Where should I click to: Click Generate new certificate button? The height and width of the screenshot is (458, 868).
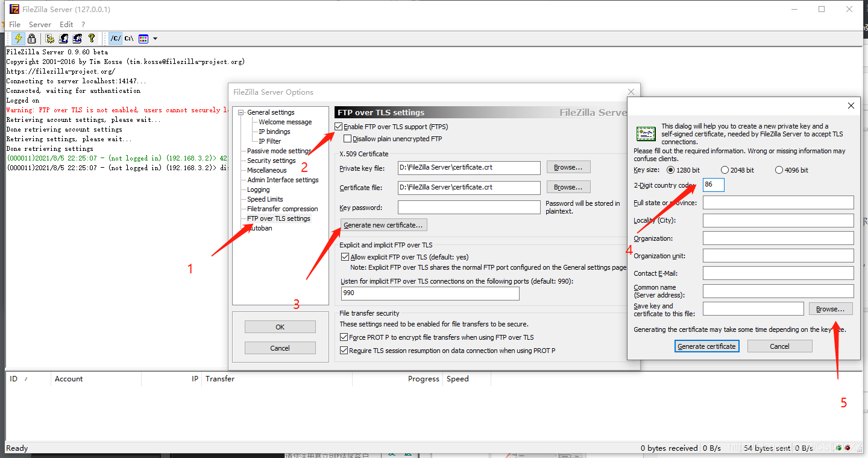384,225
